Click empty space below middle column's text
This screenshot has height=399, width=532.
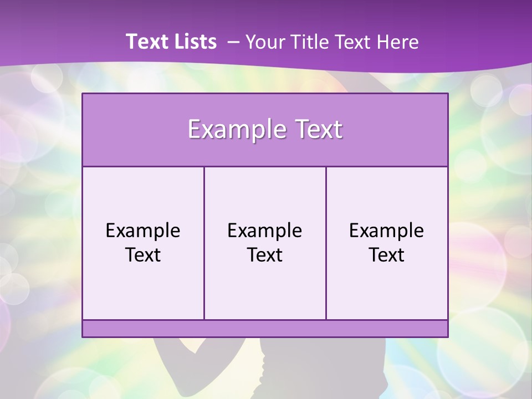(265, 294)
